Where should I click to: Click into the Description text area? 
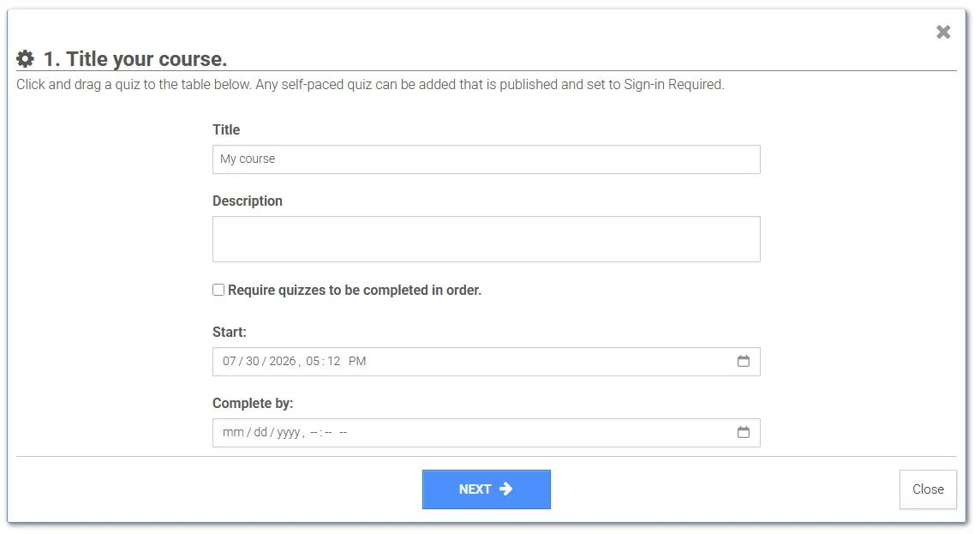(x=487, y=239)
